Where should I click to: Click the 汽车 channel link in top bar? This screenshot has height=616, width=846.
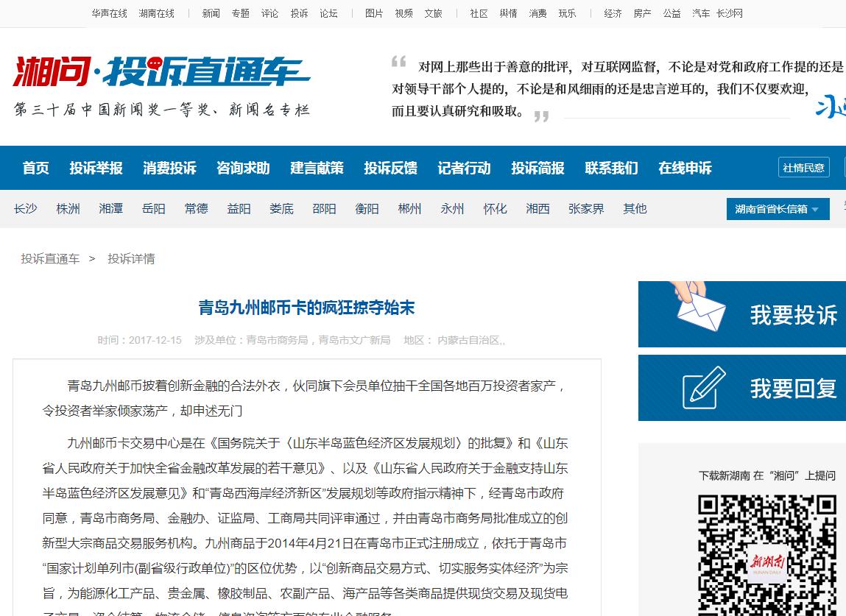700,13
